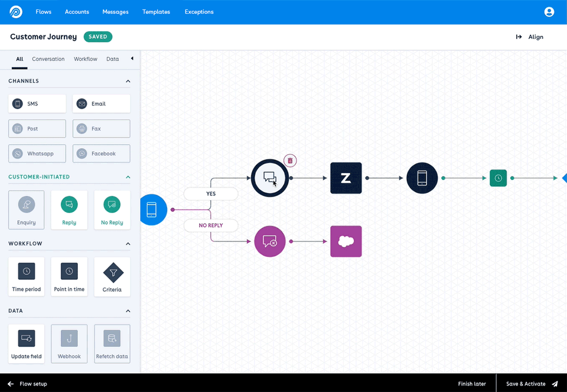This screenshot has width=567, height=392.
Task: Switch to the All tab
Action: 19,59
